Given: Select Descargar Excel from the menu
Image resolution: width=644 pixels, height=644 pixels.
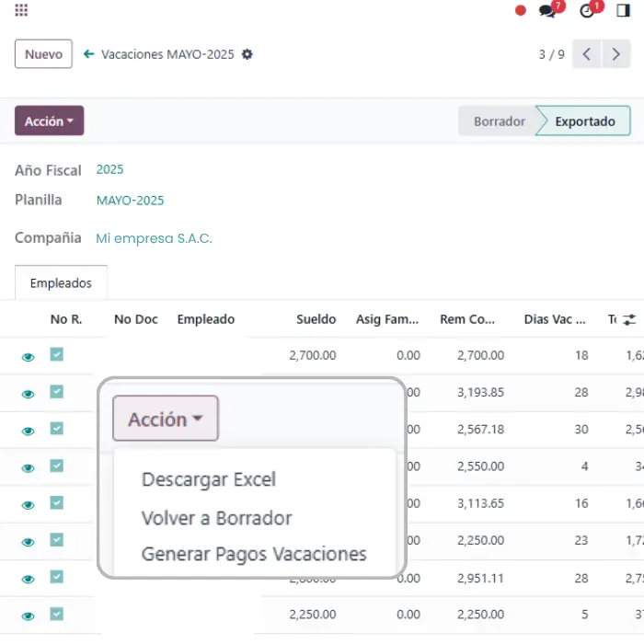Looking at the screenshot, I should click(208, 479).
